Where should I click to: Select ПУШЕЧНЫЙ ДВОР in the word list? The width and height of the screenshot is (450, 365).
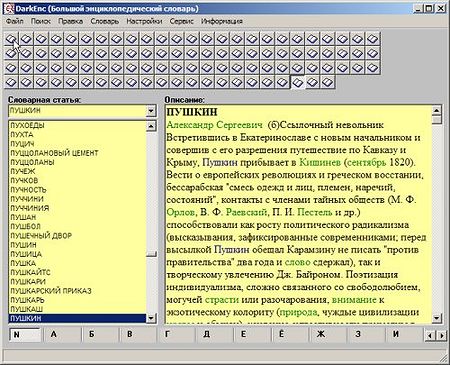(x=41, y=236)
